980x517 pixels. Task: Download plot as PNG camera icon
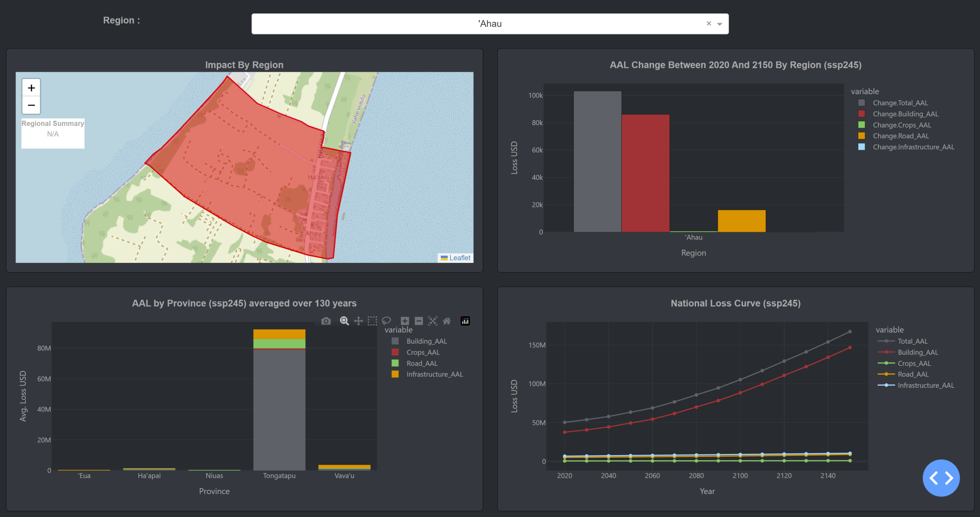(x=326, y=321)
